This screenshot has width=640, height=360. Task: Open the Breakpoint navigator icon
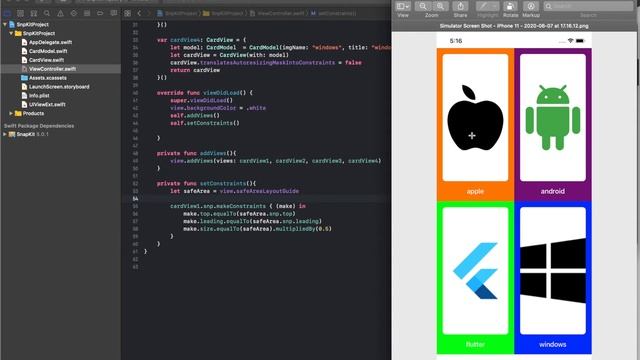tap(100, 13)
